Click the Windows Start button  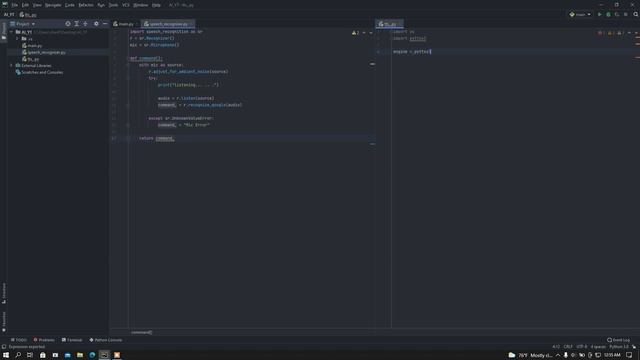(x=6, y=355)
